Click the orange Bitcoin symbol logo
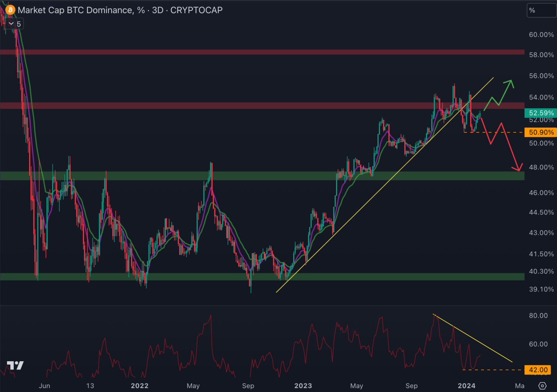 coord(10,10)
